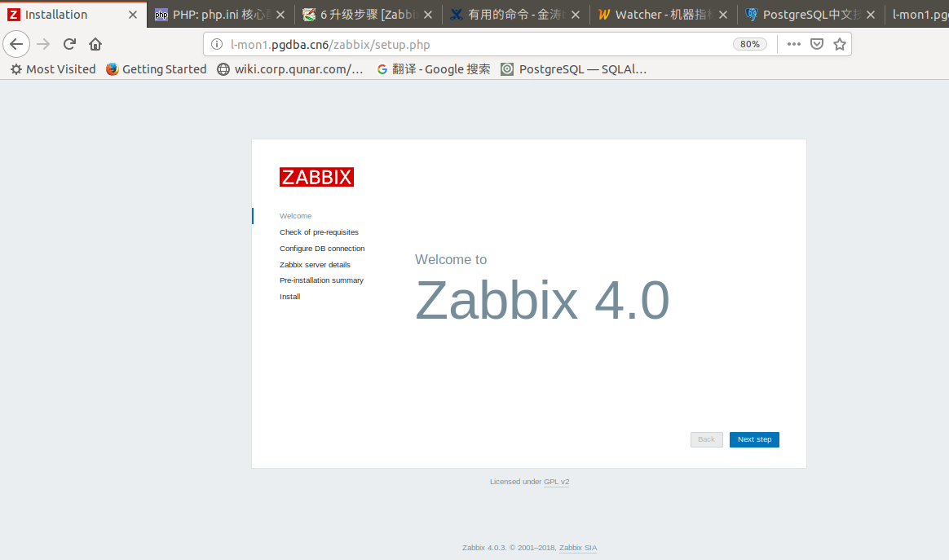Open the GPL v2 license link
This screenshot has width=949, height=560.
[x=557, y=482]
